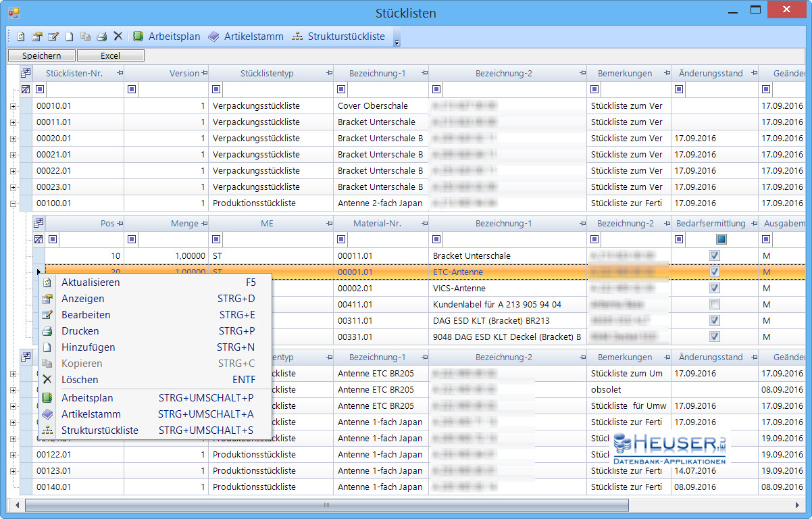812x519 pixels.
Task: Toggle Bedarfsermittlung checkbox for 9048 DAG ESD KLT Deckel
Action: coord(715,337)
